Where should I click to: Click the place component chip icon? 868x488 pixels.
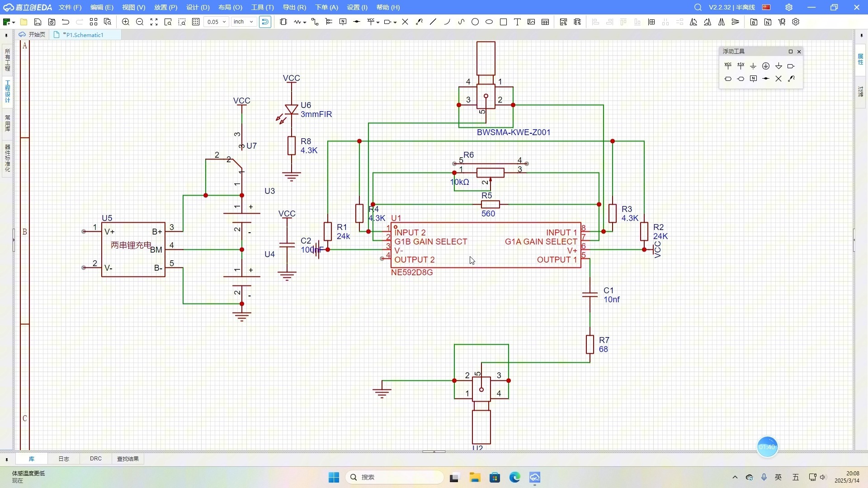(x=283, y=22)
